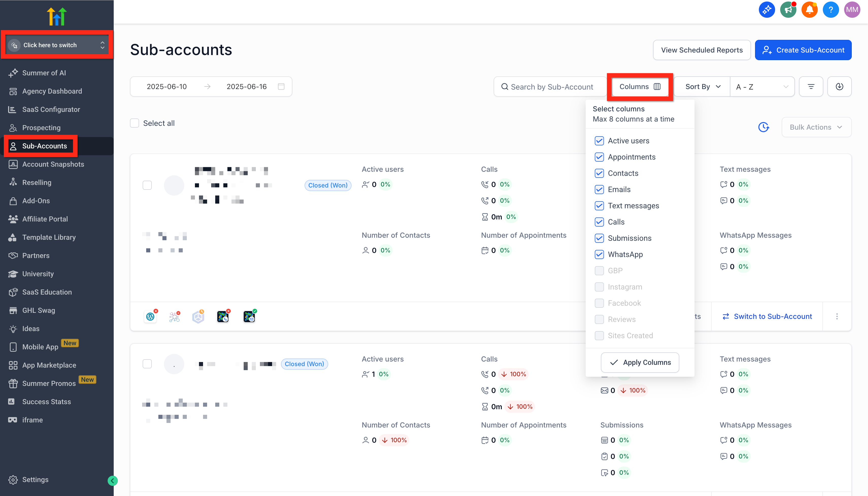Click the notification bell icon
Screen dimensions: 868x496
pyautogui.click(x=809, y=10)
